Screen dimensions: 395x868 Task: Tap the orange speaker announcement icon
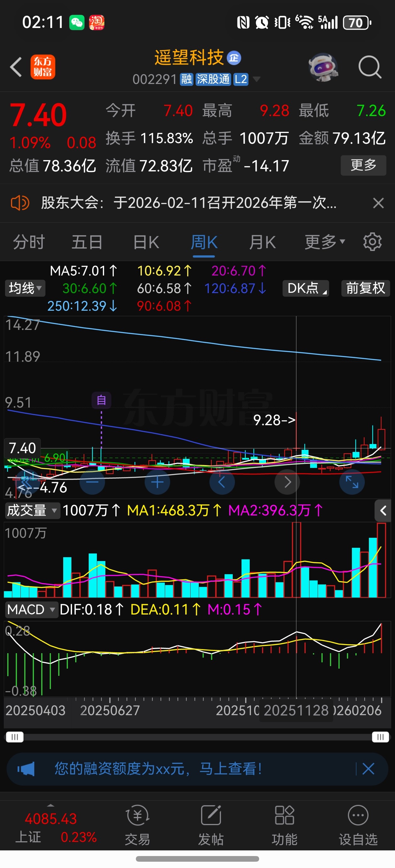coord(20,203)
